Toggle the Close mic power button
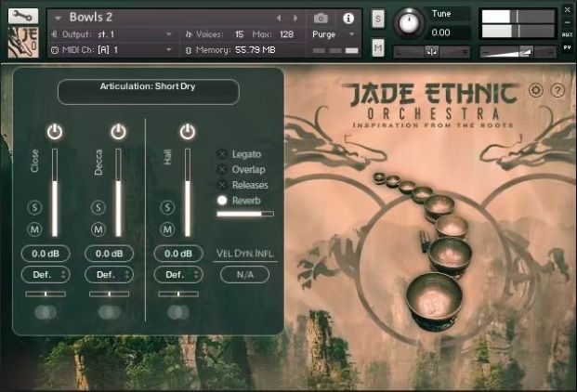 tap(55, 132)
